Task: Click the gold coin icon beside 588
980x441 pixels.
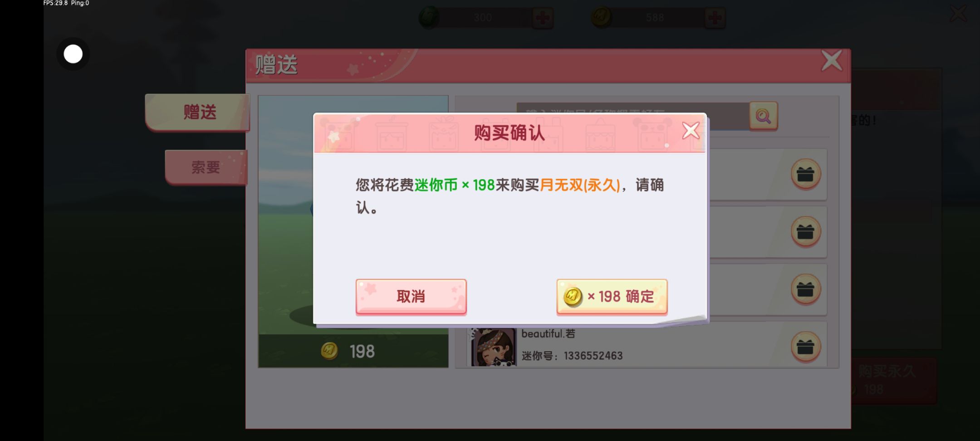Action: [602, 17]
